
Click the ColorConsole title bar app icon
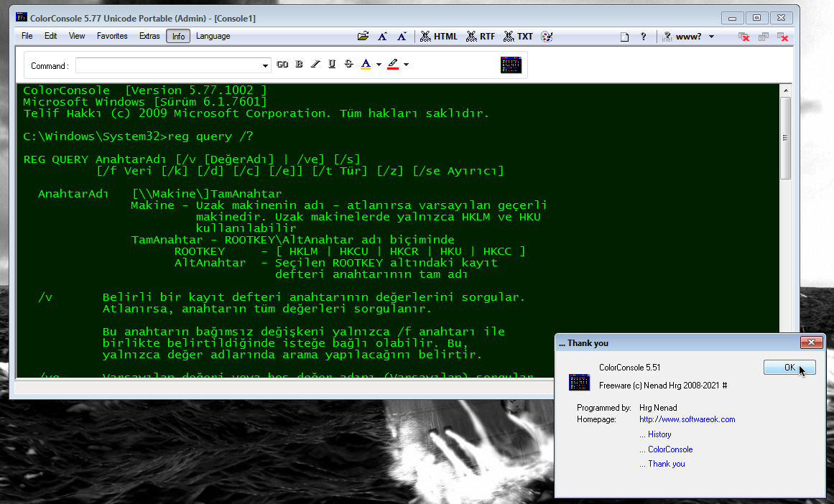[22, 17]
